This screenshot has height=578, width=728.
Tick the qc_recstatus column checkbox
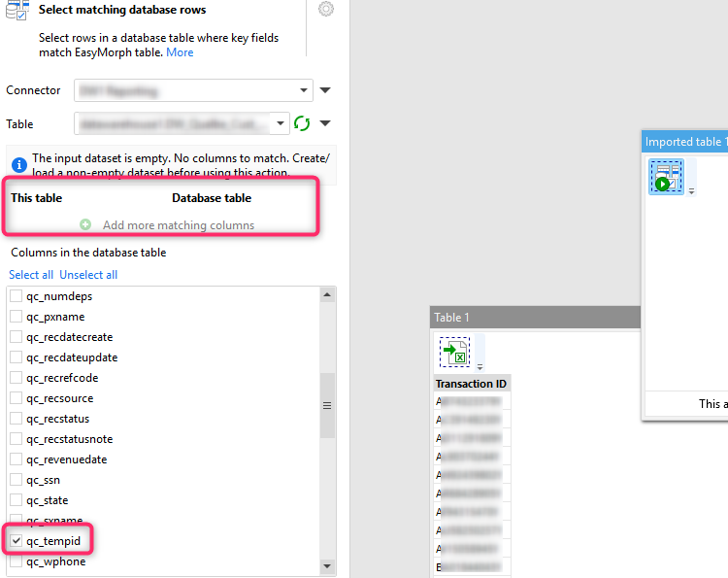[x=16, y=419]
